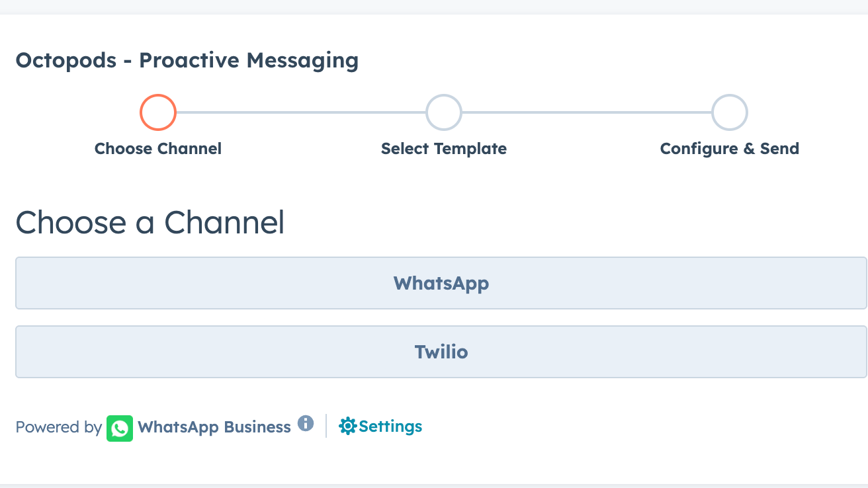Click the info icon beside WhatsApp Business
Viewport: 868px width, 488px height.
[x=306, y=425]
